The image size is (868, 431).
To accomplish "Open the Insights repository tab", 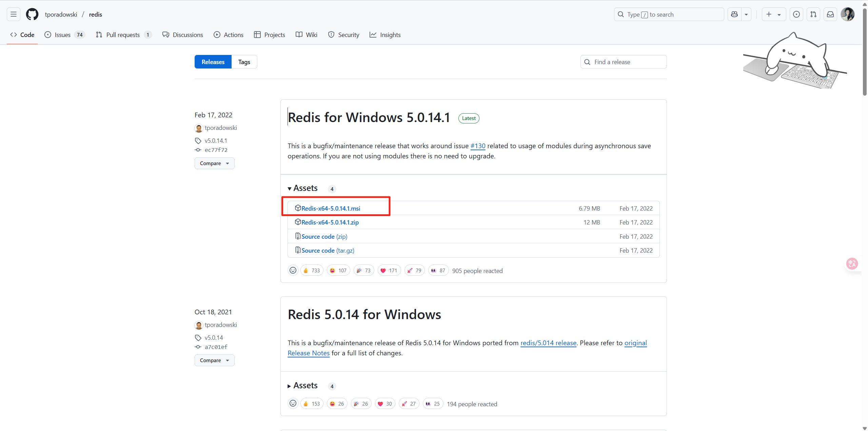I will pyautogui.click(x=385, y=35).
